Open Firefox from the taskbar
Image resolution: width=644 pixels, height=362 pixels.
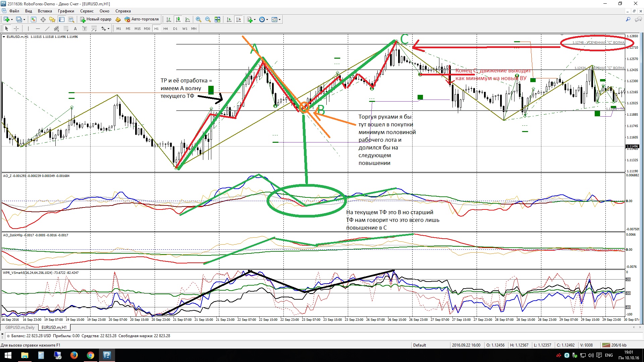pos(74,355)
